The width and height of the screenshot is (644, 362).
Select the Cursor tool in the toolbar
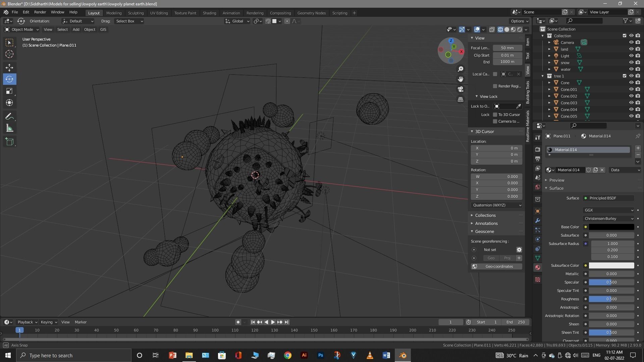coord(9,54)
